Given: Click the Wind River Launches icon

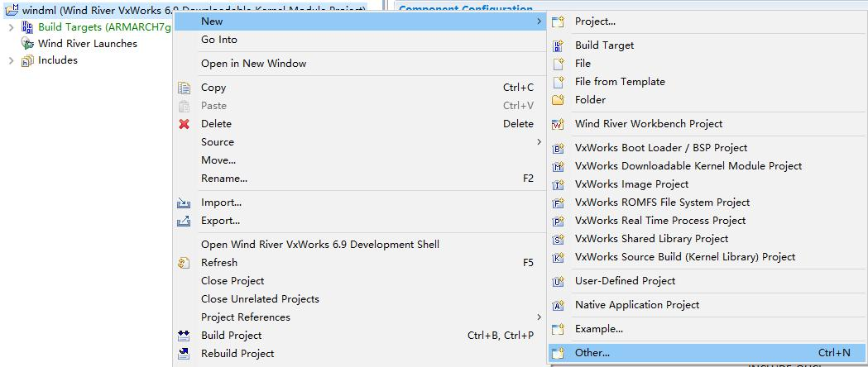Looking at the screenshot, I should pyautogui.click(x=27, y=44).
